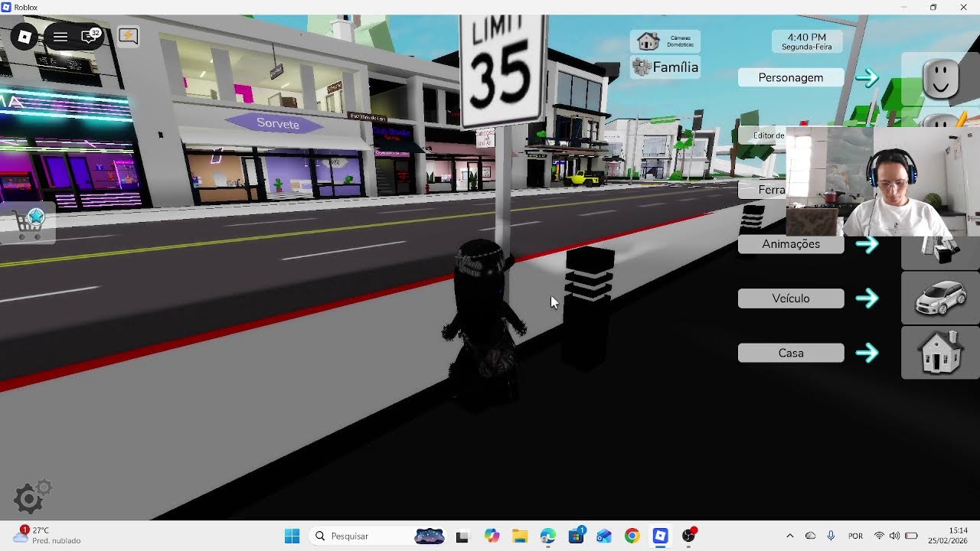
Task: Open the Roblox chat messages icon
Action: [x=90, y=37]
